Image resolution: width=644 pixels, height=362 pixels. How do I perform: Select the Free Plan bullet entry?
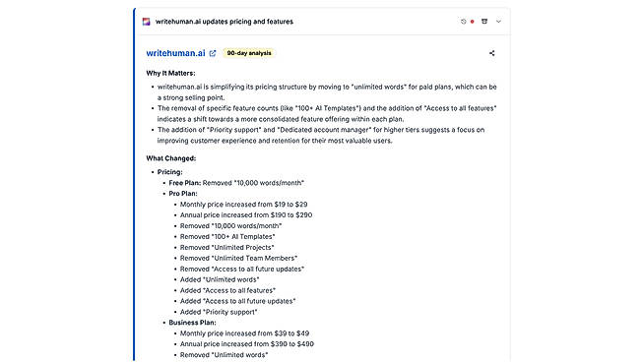236,183
